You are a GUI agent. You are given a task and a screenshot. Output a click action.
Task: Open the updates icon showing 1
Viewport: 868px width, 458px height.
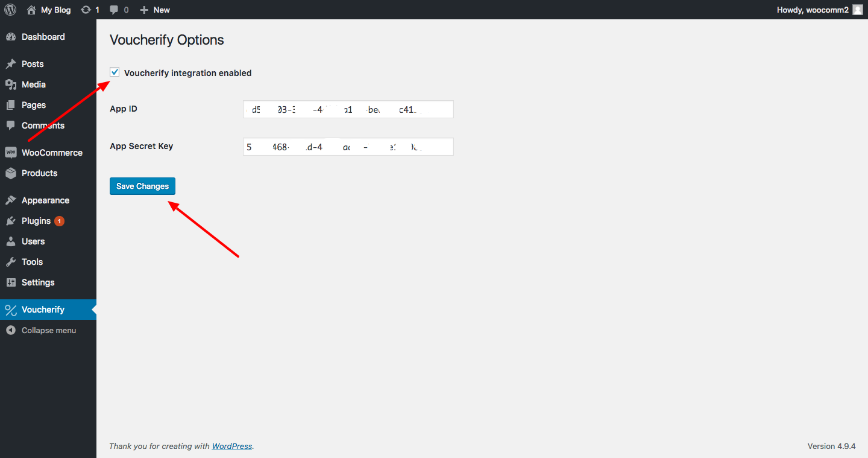[86, 10]
